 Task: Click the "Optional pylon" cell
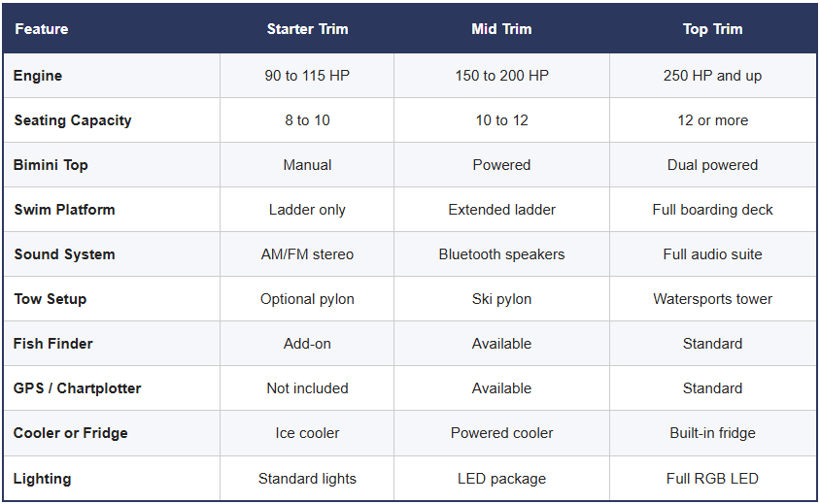[x=307, y=299]
